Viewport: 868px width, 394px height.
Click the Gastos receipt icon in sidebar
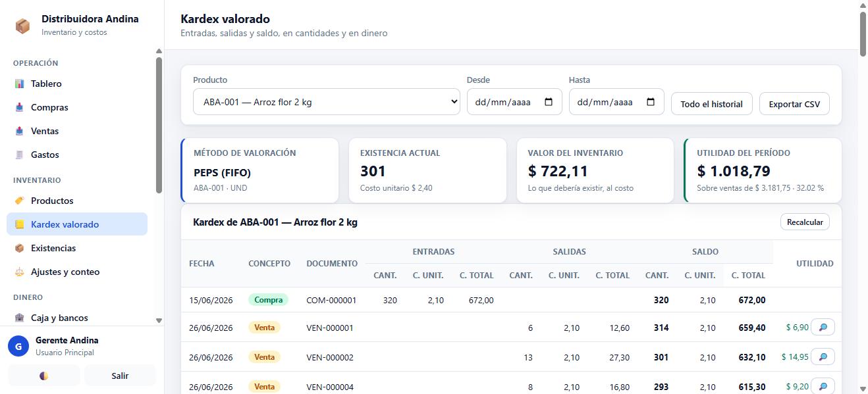[x=19, y=155]
